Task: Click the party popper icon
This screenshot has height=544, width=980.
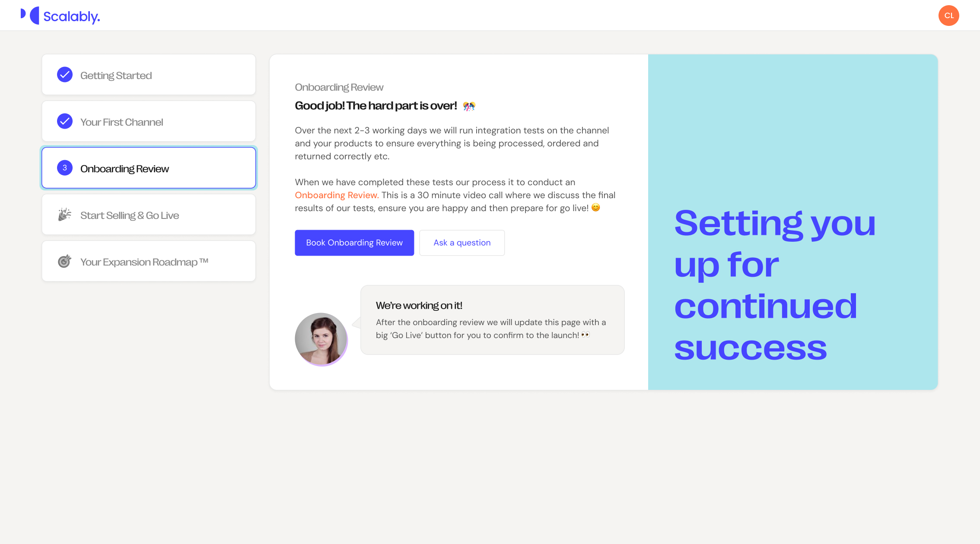Action: click(x=65, y=215)
